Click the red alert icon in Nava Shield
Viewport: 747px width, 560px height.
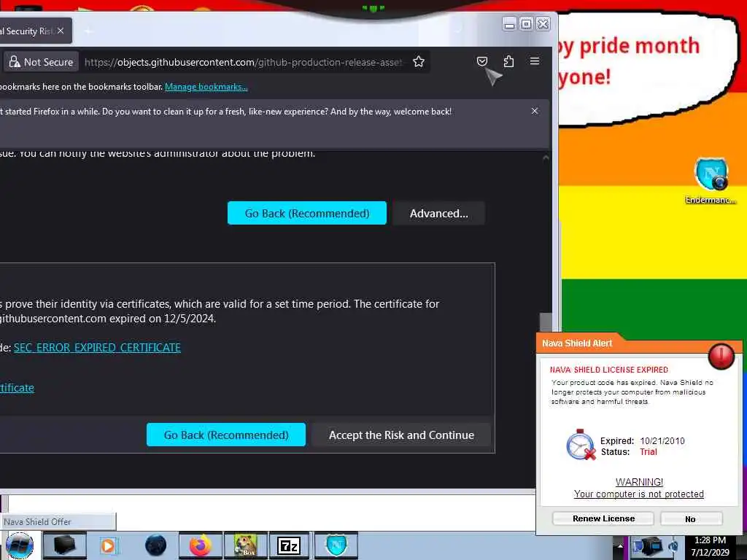click(721, 357)
